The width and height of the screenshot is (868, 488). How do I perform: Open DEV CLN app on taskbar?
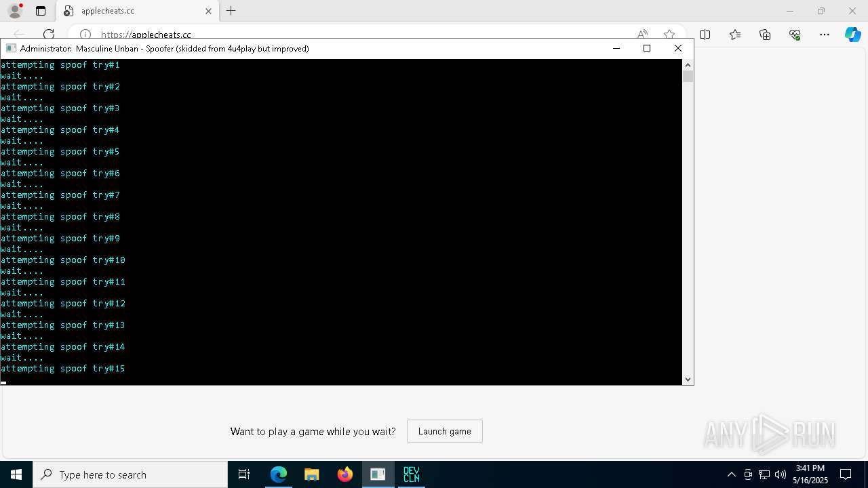[x=411, y=474]
